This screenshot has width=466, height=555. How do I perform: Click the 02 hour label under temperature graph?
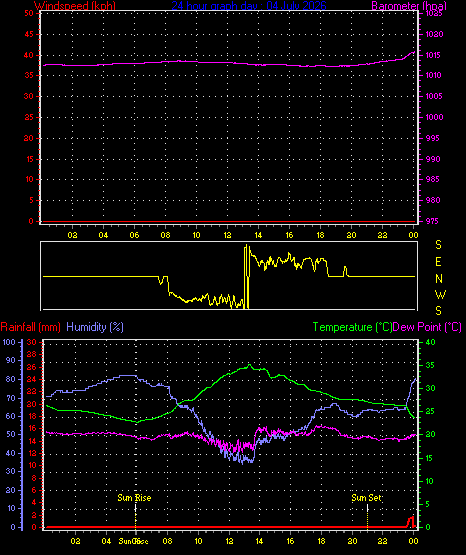click(x=75, y=541)
